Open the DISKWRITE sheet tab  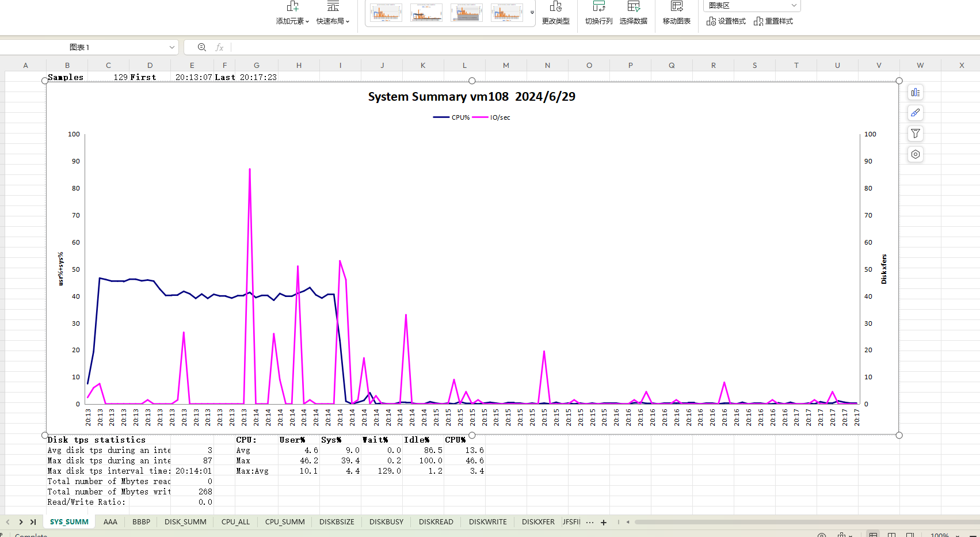click(488, 522)
